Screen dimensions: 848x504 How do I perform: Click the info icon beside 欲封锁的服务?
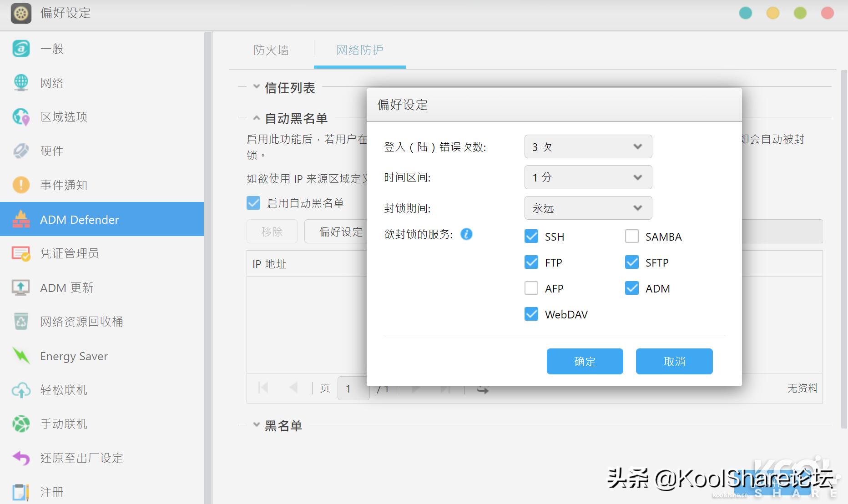466,235
